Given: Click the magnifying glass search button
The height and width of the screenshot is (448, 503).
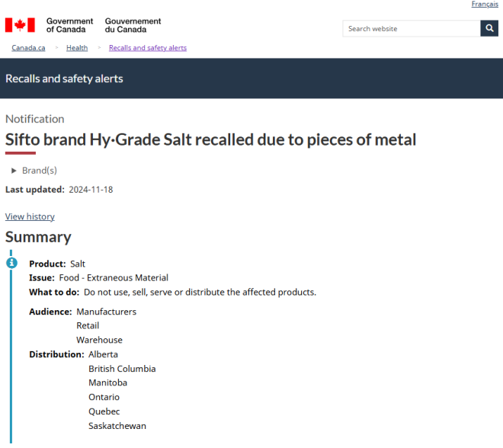Looking at the screenshot, I should coord(489,28).
